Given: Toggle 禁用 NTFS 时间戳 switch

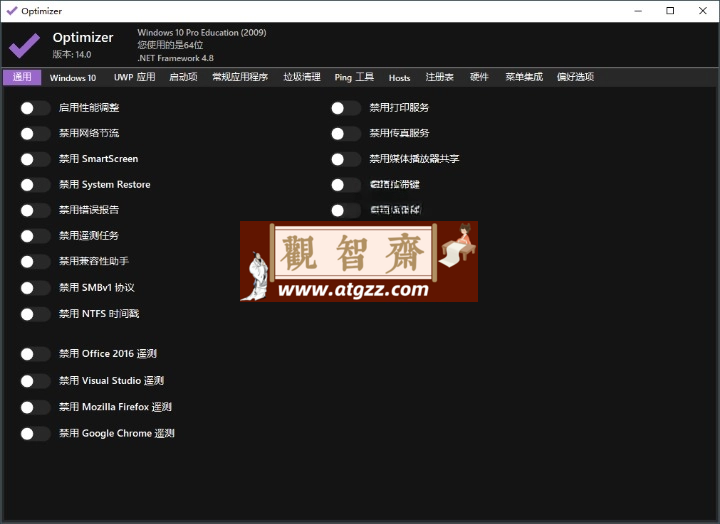Looking at the screenshot, I should (x=35, y=314).
